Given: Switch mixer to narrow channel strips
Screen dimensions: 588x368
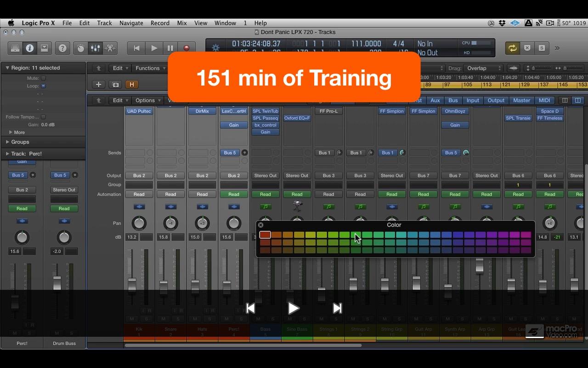Looking at the screenshot, I should (x=565, y=100).
